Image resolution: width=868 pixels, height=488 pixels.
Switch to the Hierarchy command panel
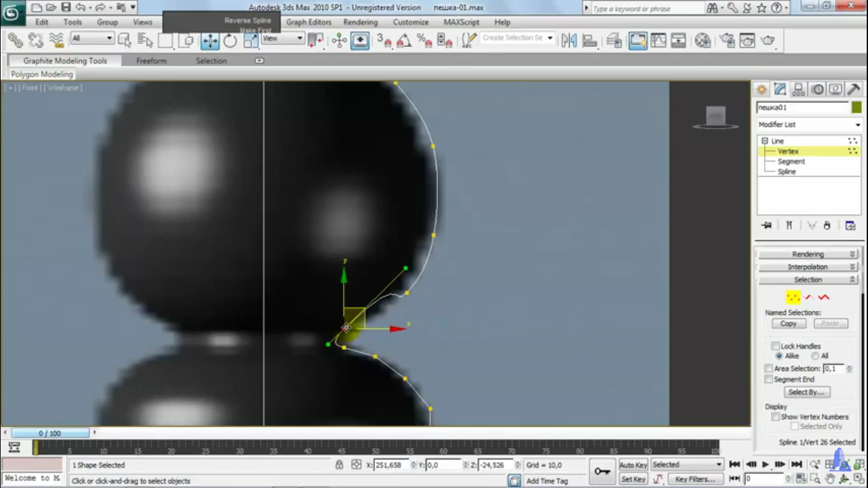pyautogui.click(x=799, y=90)
